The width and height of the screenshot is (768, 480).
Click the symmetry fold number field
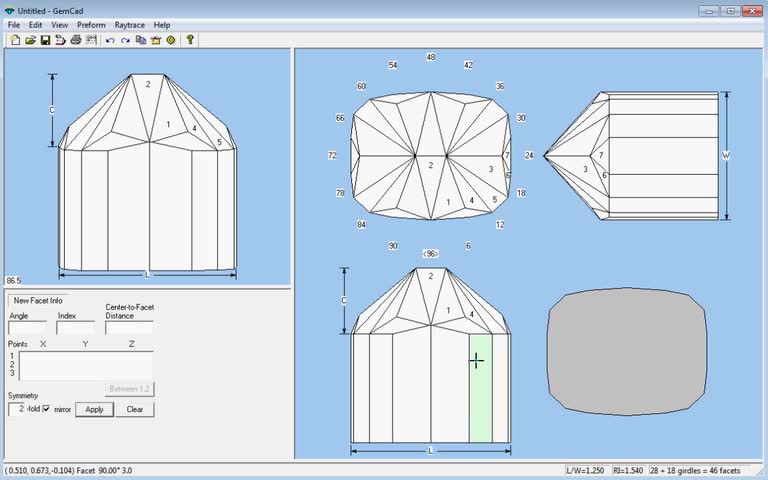click(17, 408)
